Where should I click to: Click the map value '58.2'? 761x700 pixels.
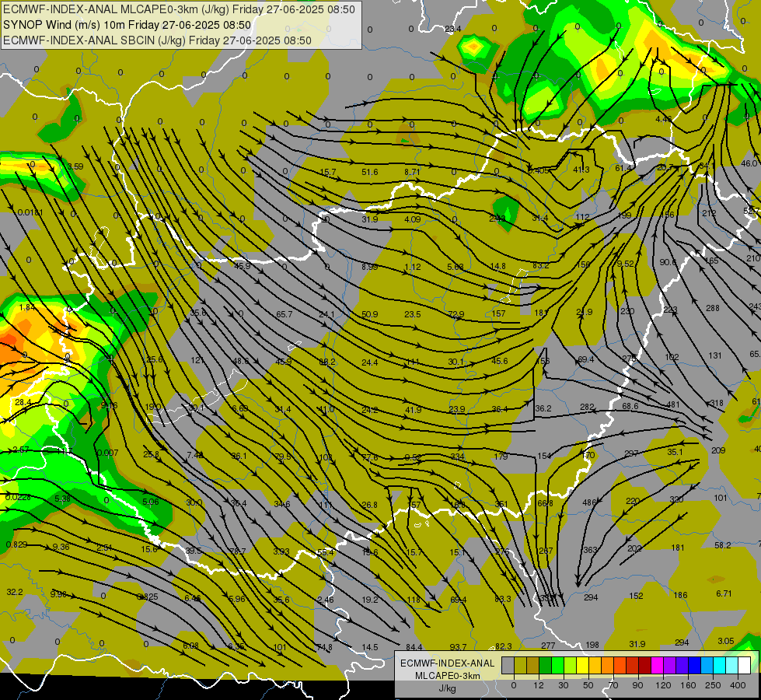[x=723, y=545]
